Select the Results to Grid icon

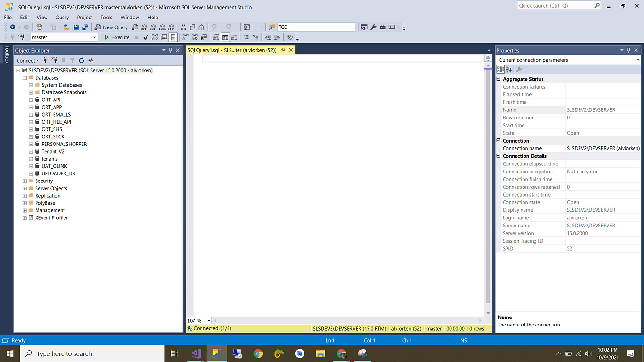(x=224, y=37)
